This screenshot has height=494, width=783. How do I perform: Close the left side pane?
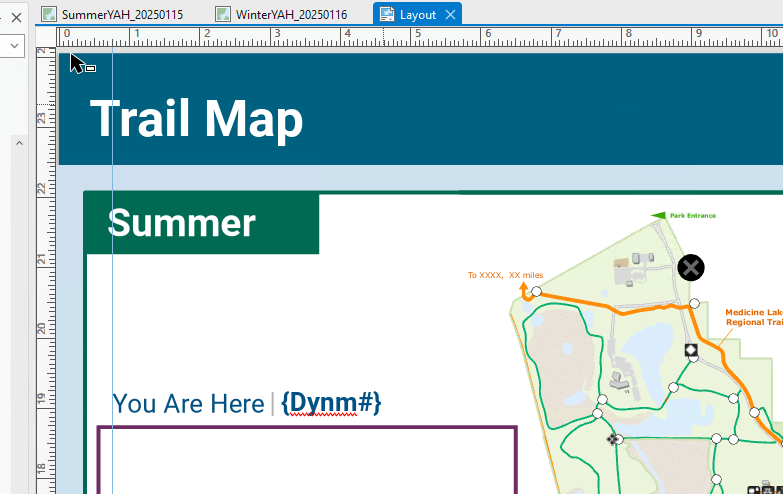16,18
